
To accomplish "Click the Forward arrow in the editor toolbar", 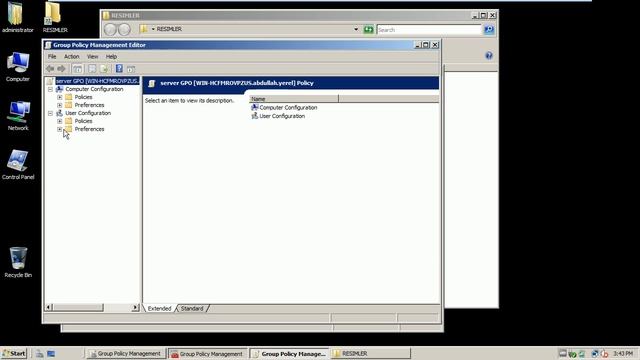I will click(61, 69).
